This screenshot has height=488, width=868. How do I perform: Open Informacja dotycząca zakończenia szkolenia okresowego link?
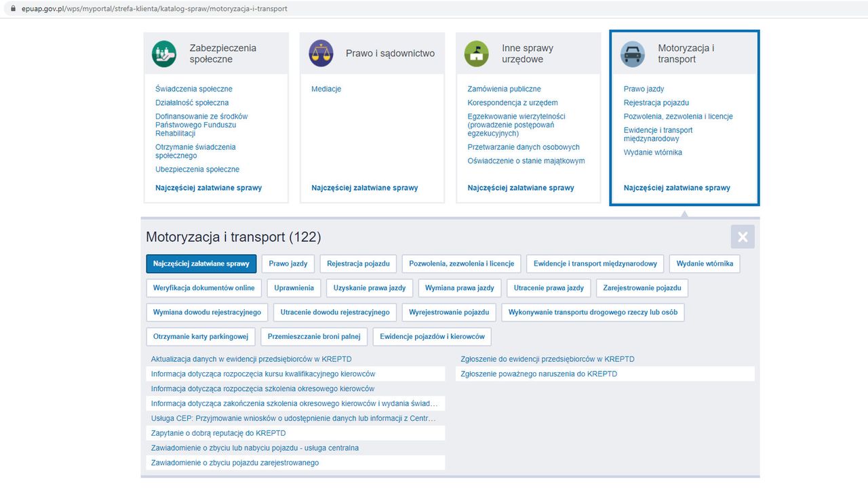pyautogui.click(x=294, y=404)
